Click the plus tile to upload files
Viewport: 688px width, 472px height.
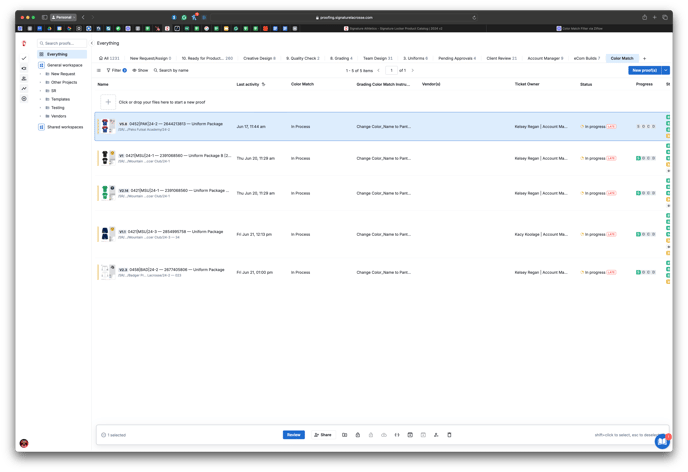(x=108, y=102)
